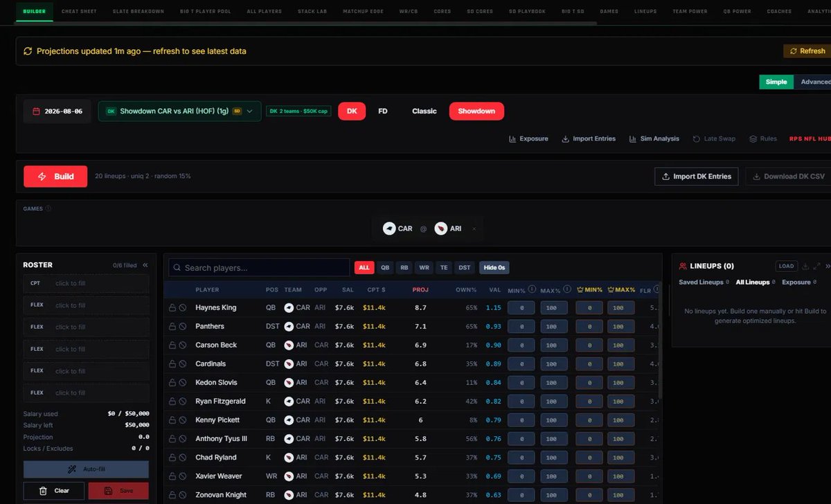The image size is (831, 504).
Task: Switch to Simple mode
Action: pos(776,82)
